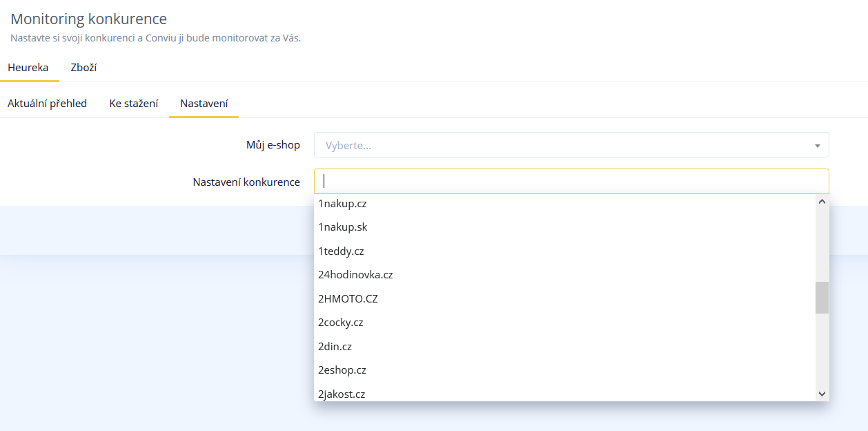Select the 2din.cz option
This screenshot has width=868, height=431.
pyautogui.click(x=335, y=347)
